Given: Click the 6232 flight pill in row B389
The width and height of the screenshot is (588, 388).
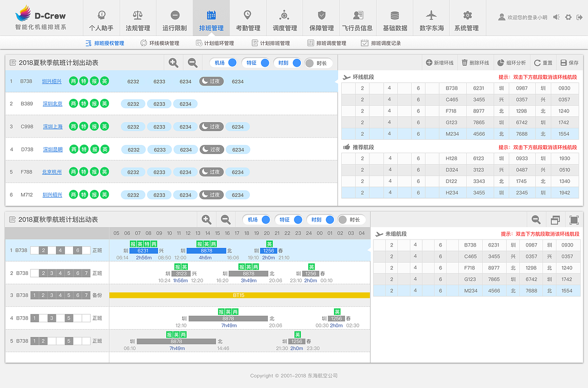Looking at the screenshot, I should [x=133, y=104].
